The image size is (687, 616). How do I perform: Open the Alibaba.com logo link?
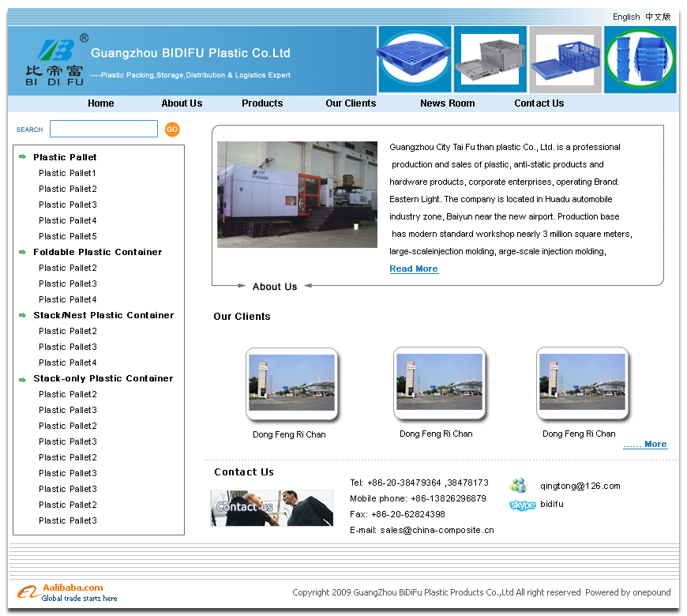pos(67,592)
